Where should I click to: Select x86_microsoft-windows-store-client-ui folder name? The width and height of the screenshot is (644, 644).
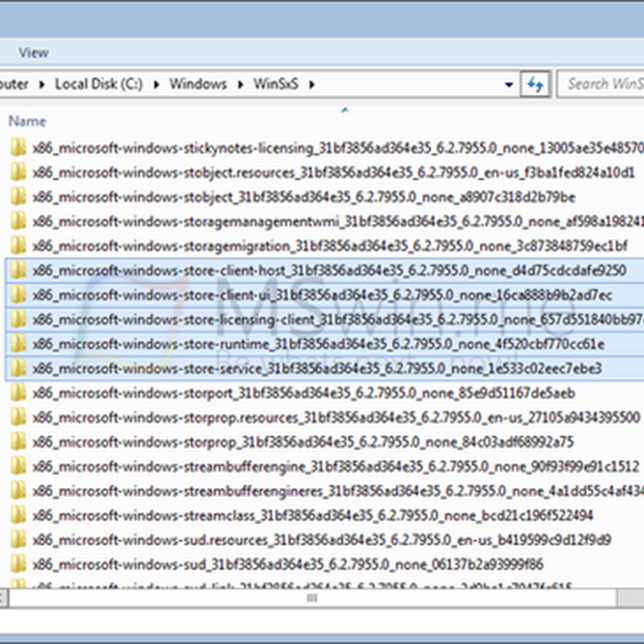(323, 295)
